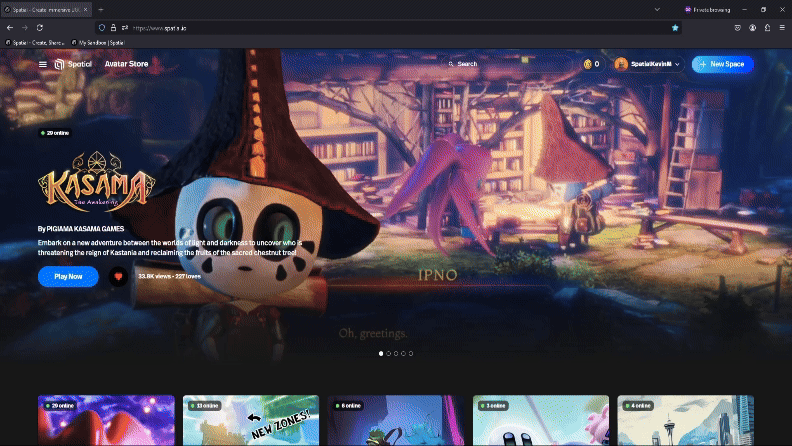Viewport: 792px width, 446px height.
Task: Select the second carousel dot
Action: pos(388,354)
